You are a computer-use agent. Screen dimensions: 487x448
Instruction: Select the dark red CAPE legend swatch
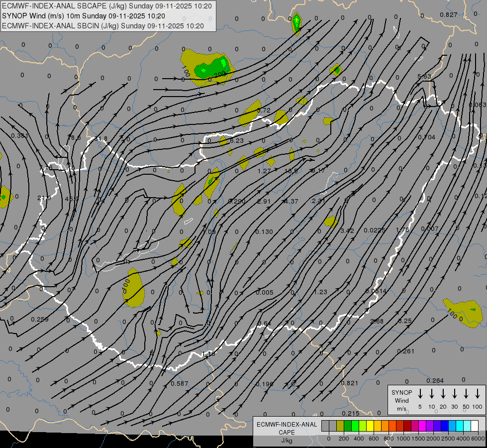pyautogui.click(x=407, y=426)
